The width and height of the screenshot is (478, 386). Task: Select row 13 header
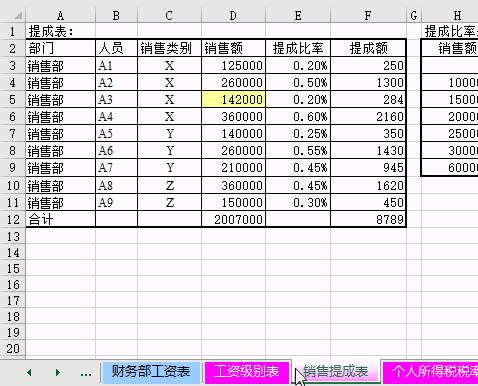click(12, 236)
